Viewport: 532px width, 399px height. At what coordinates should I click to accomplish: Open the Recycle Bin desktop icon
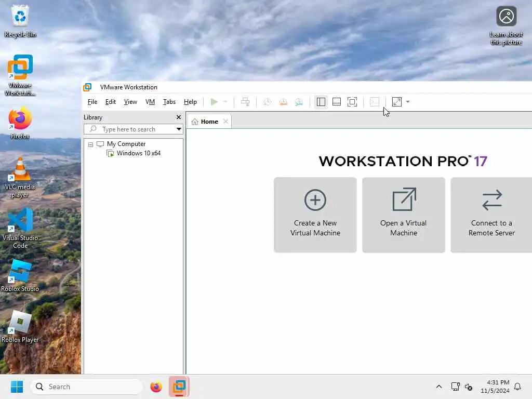point(20,21)
